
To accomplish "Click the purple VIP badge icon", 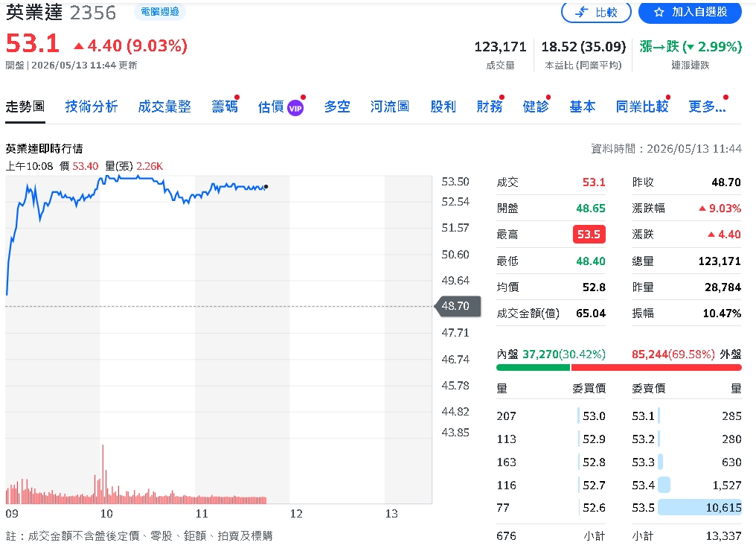I will pyautogui.click(x=295, y=109).
